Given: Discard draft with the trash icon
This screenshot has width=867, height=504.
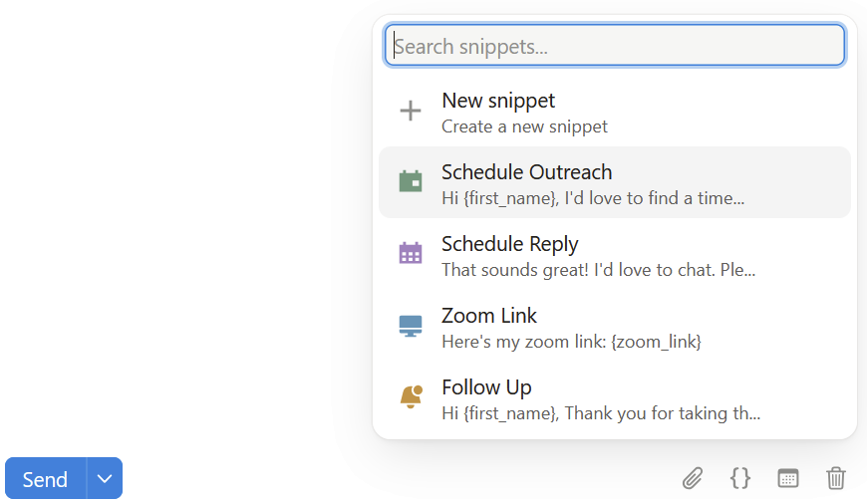Looking at the screenshot, I should (836, 478).
